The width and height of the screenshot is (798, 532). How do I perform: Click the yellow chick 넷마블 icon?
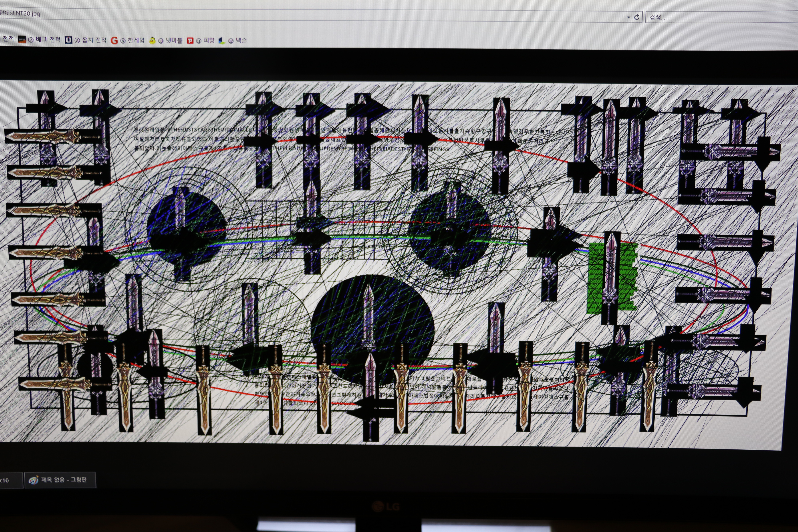[153, 40]
